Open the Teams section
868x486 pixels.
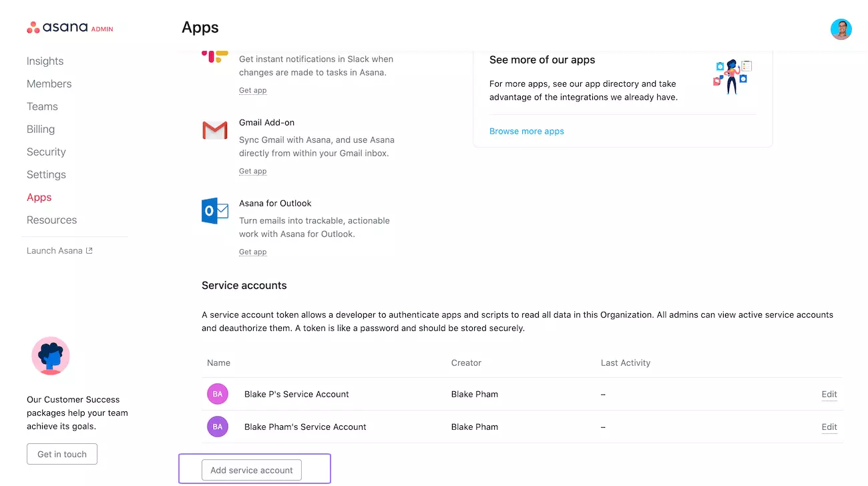(x=42, y=106)
